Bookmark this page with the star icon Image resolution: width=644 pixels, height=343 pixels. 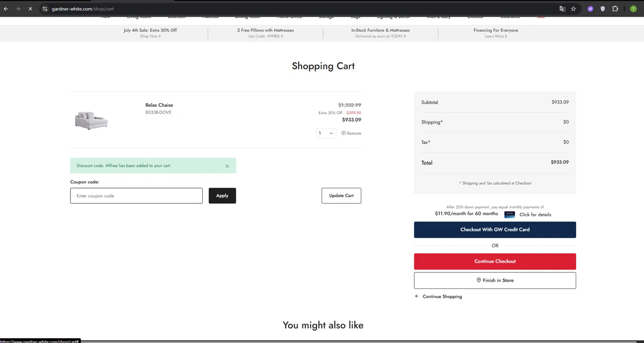[573, 9]
